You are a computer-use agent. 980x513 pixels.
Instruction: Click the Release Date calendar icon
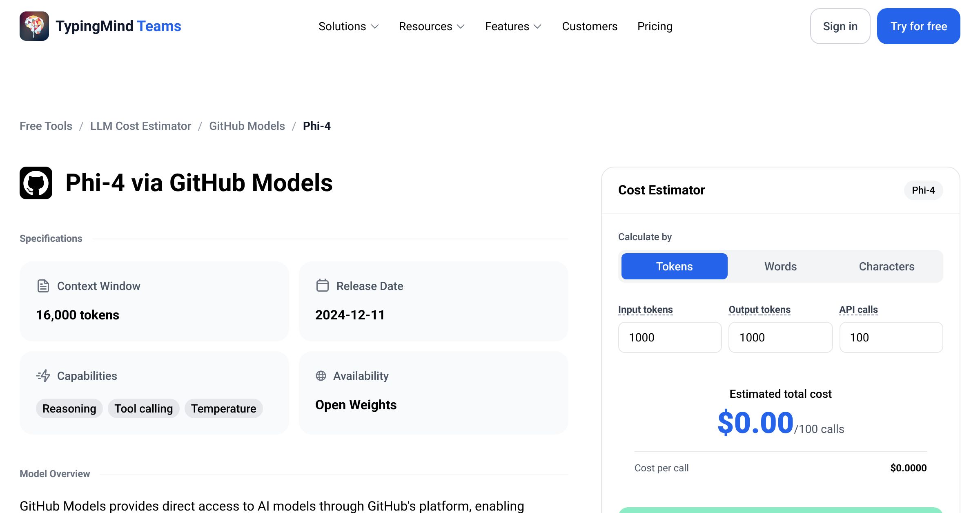coord(323,285)
